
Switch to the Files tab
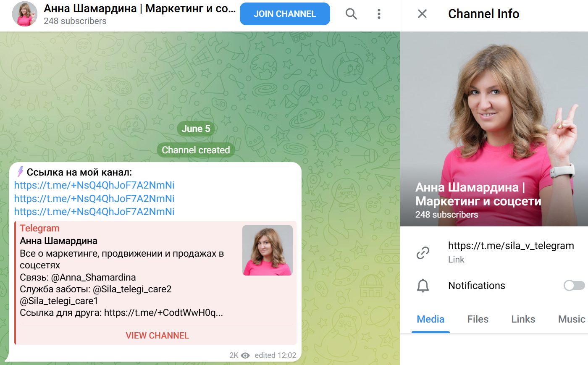coord(478,319)
